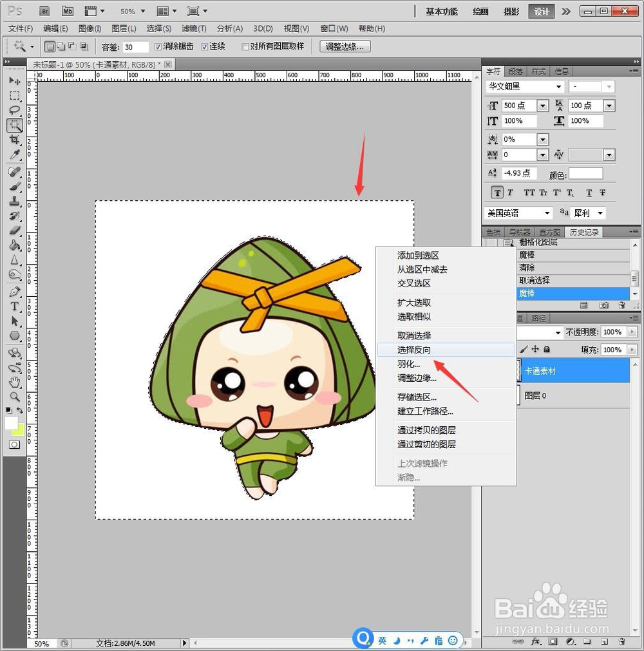Viewport: 644px width, 651px height.
Task: Select the Dodge tool
Action: pos(15,275)
